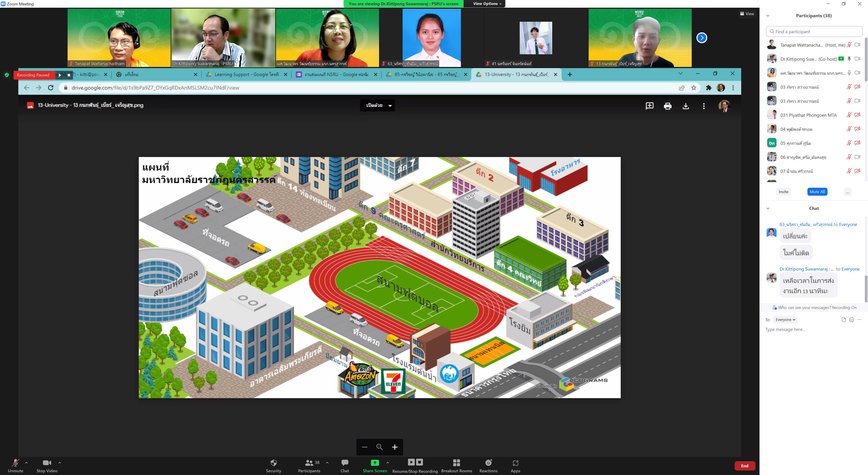Click the Drive add comment icon
868x475 pixels.
pyautogui.click(x=650, y=106)
